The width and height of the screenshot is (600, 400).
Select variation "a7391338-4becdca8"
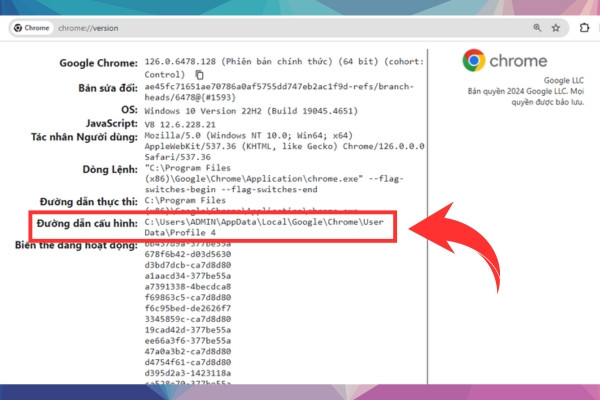point(188,287)
